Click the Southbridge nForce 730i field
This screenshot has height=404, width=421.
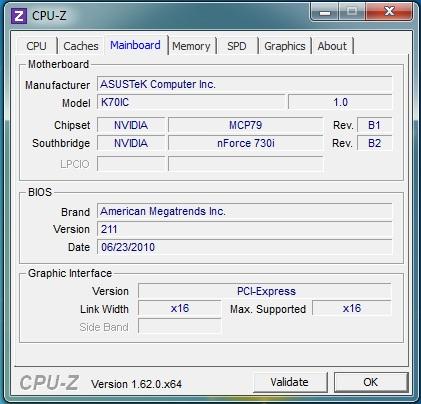coord(246,143)
